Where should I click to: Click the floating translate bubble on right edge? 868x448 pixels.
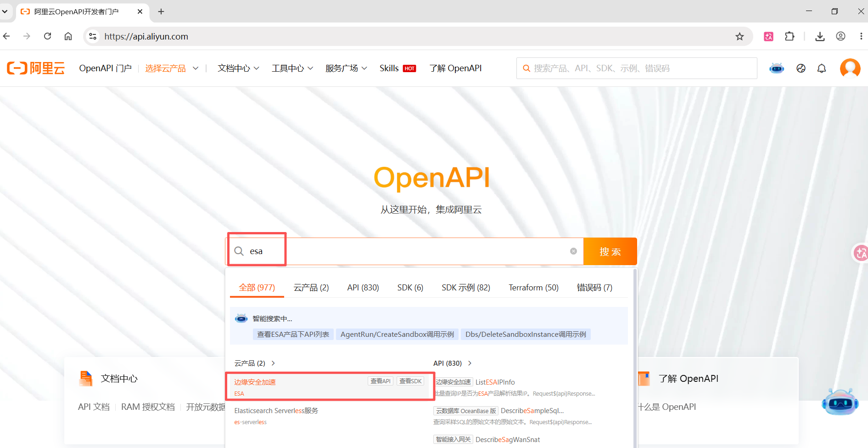click(x=861, y=253)
